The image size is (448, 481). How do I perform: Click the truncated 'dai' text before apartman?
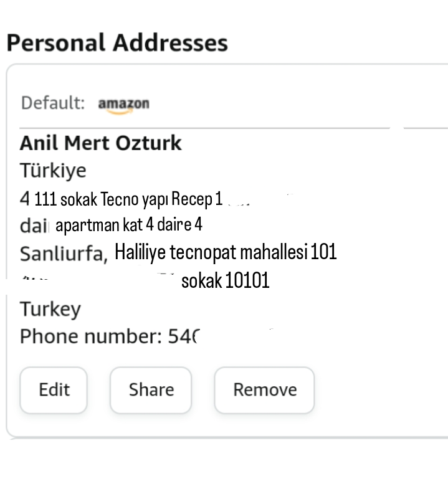click(34, 225)
